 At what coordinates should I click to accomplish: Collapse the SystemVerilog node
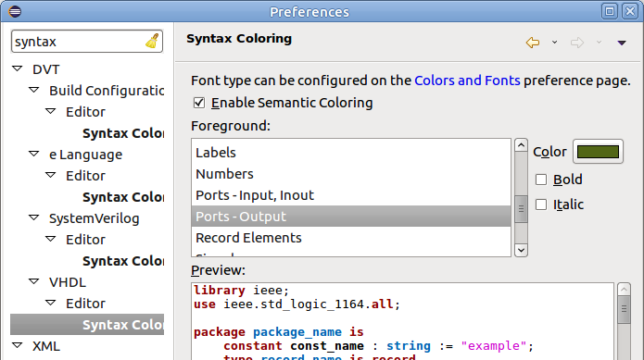33,217
